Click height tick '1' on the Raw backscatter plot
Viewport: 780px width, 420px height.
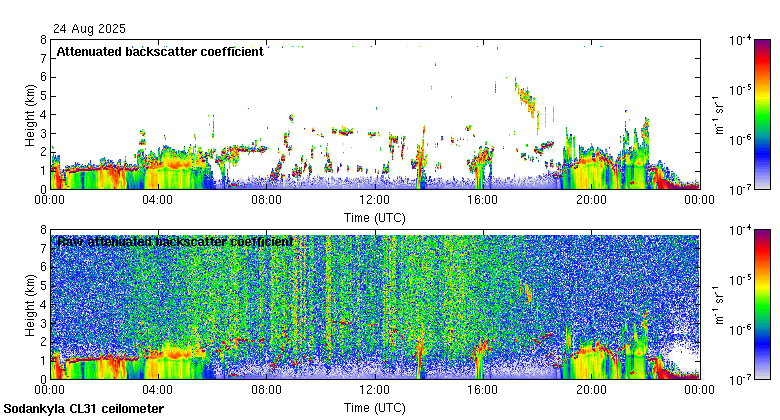(44, 360)
